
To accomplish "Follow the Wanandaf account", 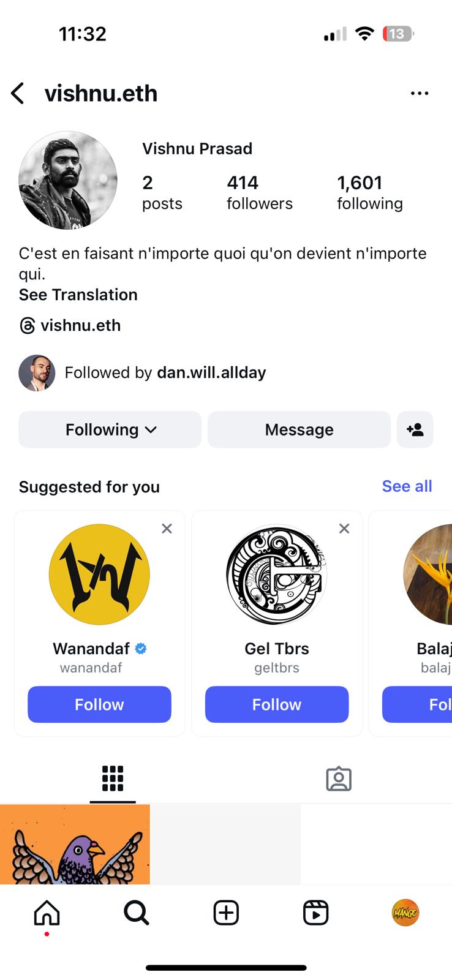I will (x=99, y=704).
